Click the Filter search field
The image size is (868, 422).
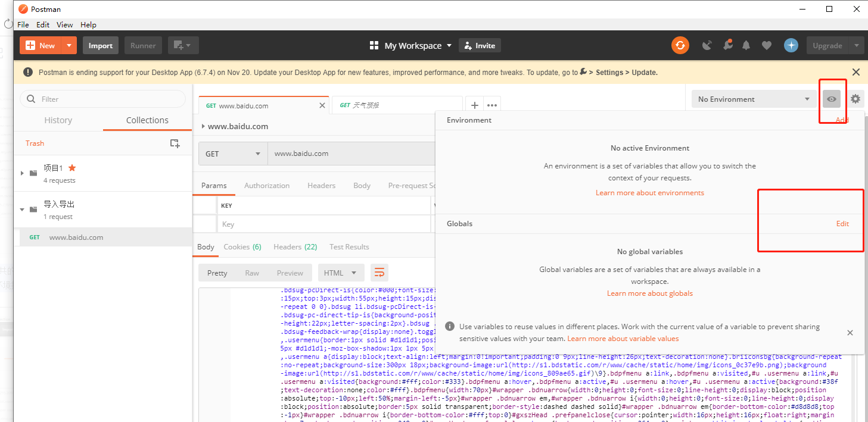pos(102,99)
